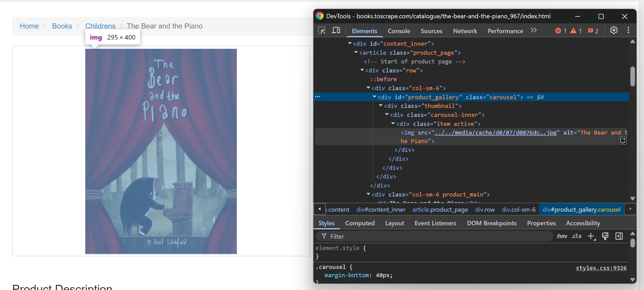Select the Elements tab
Viewport: 644px width, 290px height.
tap(365, 31)
